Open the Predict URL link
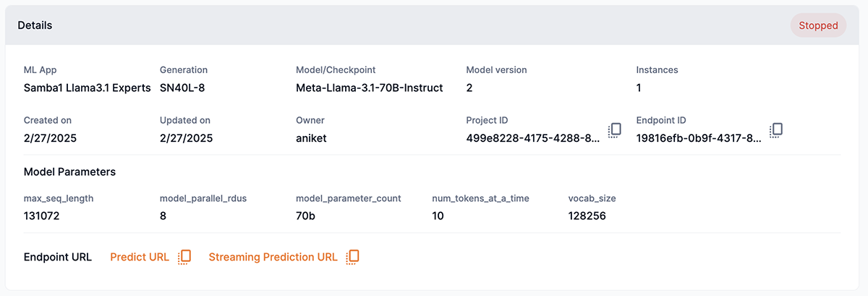This screenshot has width=868, height=296. (140, 257)
